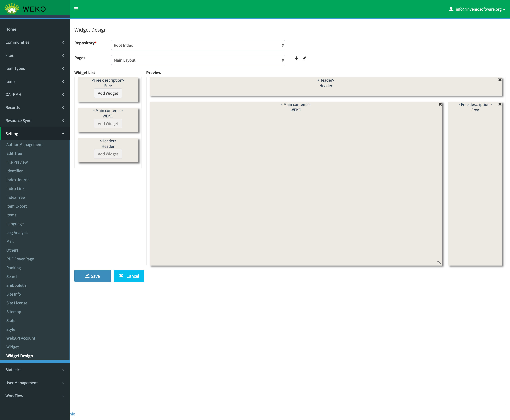The height and width of the screenshot is (420, 510).
Task: Click the plus icon to add page
Action: 296,58
